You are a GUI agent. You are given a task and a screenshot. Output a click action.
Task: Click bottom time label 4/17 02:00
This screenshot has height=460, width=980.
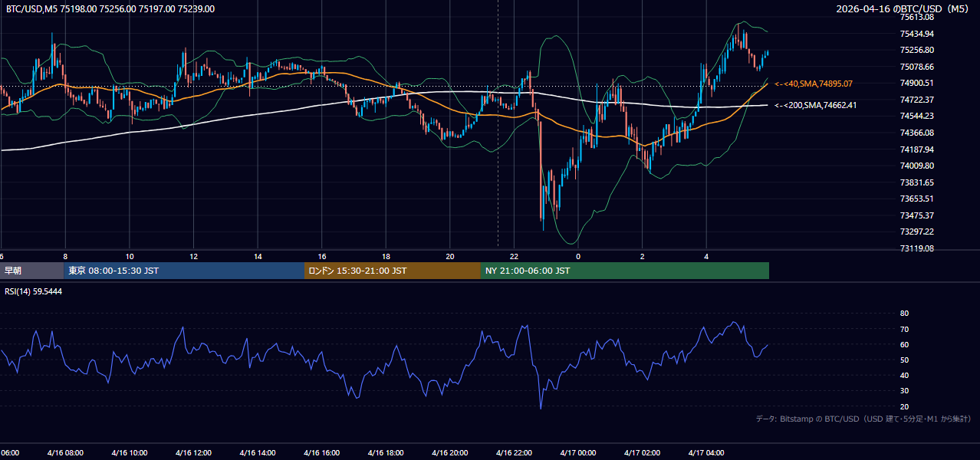click(x=642, y=453)
